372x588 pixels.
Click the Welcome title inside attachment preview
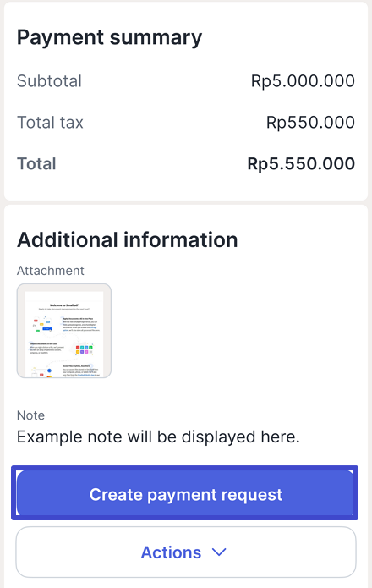pyautogui.click(x=64, y=305)
